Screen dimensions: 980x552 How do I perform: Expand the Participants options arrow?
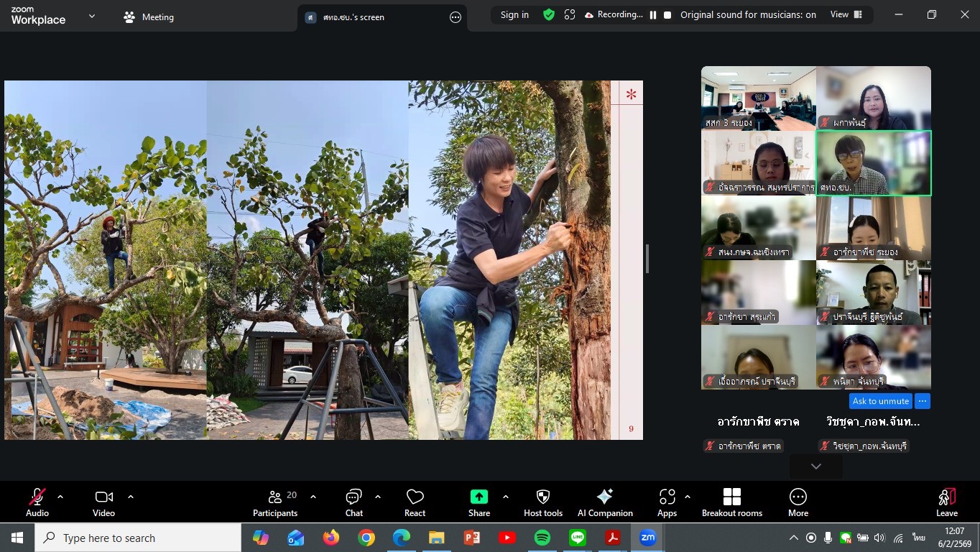click(313, 497)
